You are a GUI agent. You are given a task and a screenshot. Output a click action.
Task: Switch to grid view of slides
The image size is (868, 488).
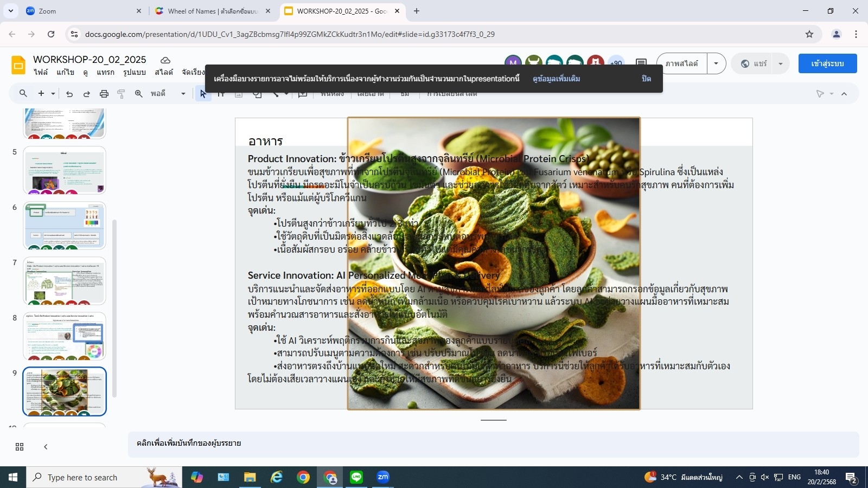point(20,447)
